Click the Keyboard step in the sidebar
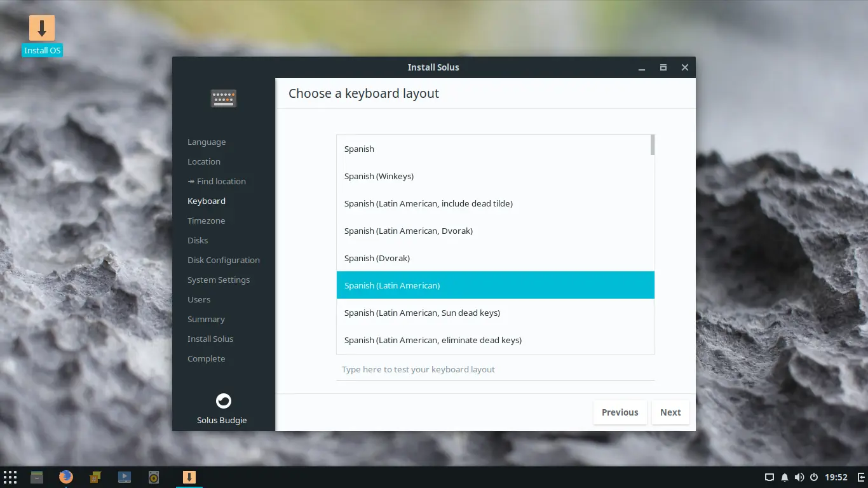The image size is (868, 488). pyautogui.click(x=207, y=201)
